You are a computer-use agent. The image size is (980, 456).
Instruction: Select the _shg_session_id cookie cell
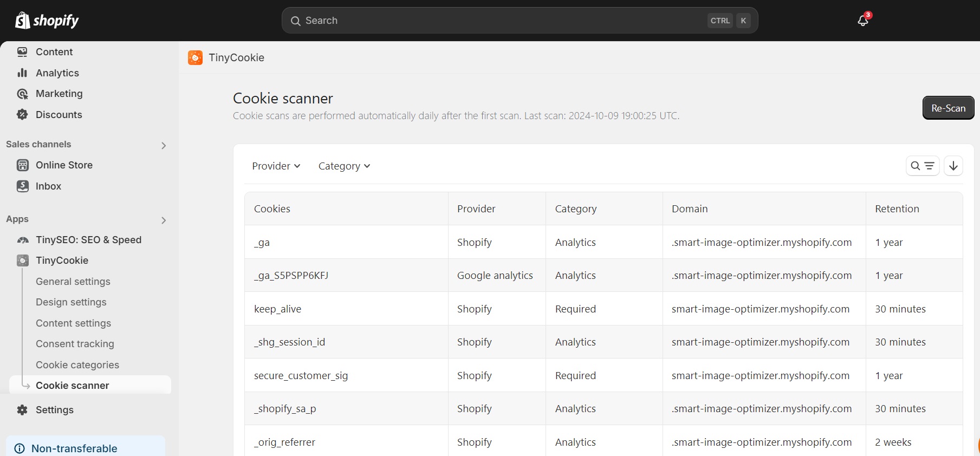click(346, 342)
